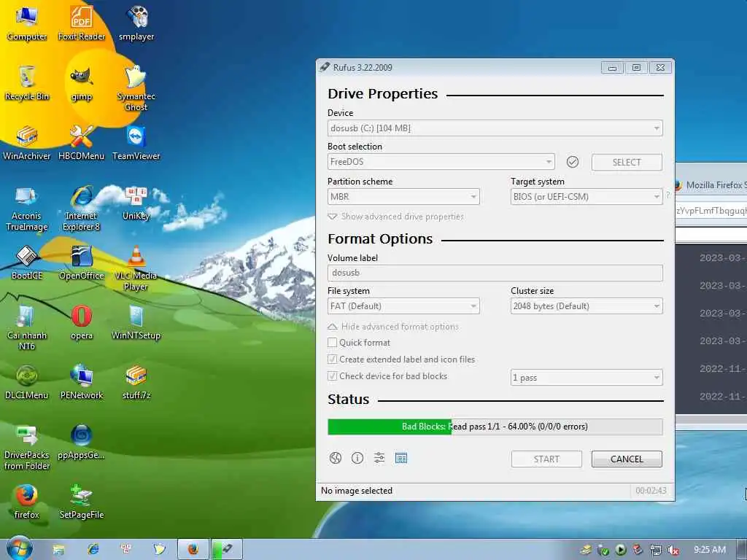The width and height of the screenshot is (747, 560).
Task: Open Rufus application settings icon
Action: click(x=379, y=458)
